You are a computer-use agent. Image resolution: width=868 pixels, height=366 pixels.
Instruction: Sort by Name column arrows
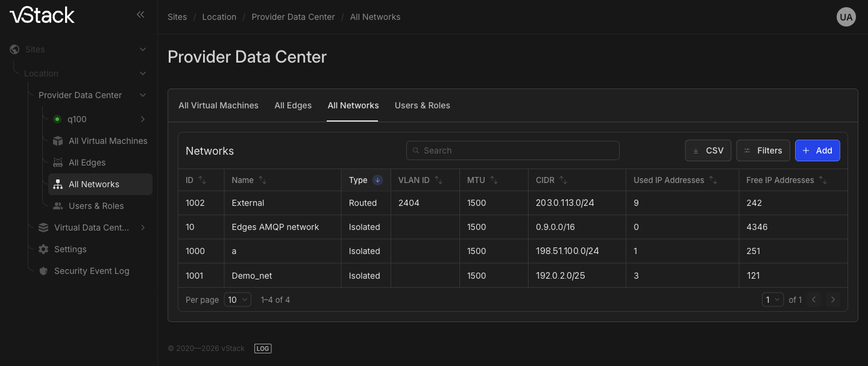[x=263, y=180]
